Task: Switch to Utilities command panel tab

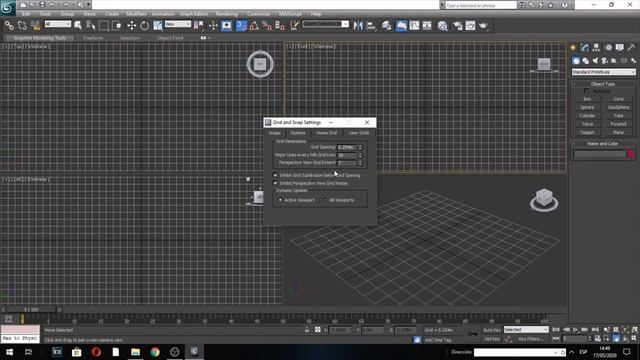Action: pos(631,47)
